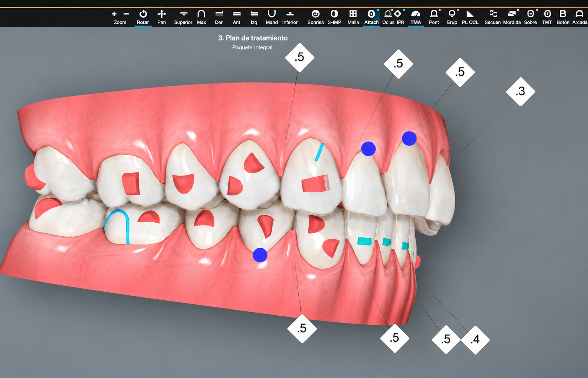This screenshot has height=378, width=588.
Task: Toggle the Pont pontic display
Action: [434, 17]
